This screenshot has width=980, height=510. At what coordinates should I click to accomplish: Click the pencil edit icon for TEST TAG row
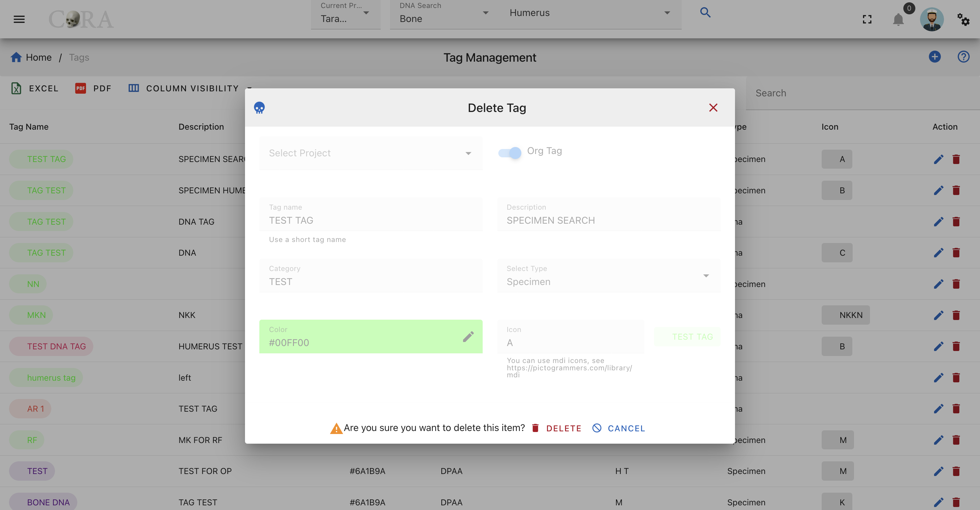pos(939,159)
